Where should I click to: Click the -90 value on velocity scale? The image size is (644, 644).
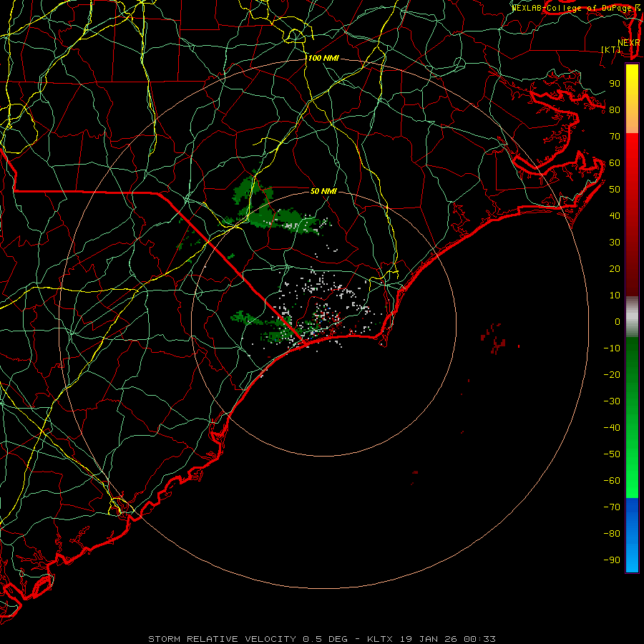point(612,560)
